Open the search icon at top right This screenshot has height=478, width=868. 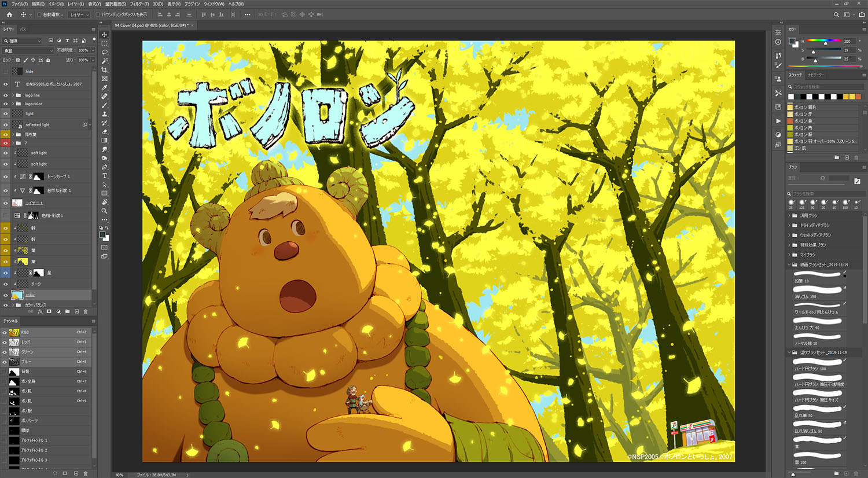coord(836,14)
